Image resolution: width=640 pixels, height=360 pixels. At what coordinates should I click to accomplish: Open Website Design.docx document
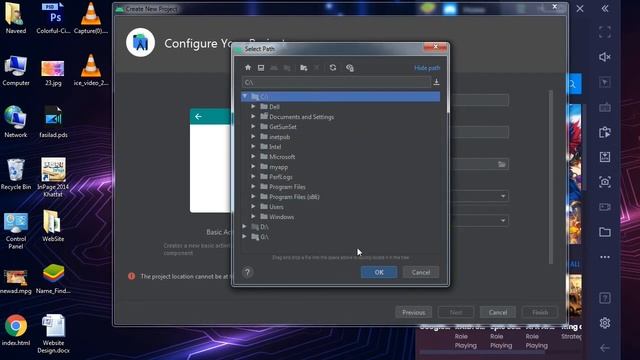tap(53, 333)
